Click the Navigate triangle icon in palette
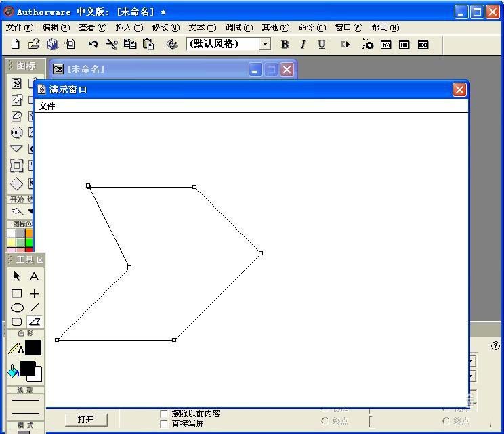504x434 pixels. click(16, 148)
